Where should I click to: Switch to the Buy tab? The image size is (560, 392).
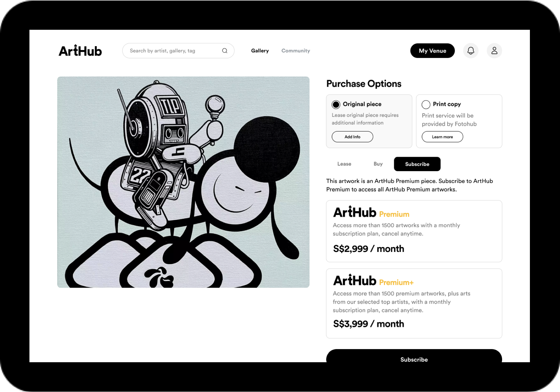click(x=378, y=164)
